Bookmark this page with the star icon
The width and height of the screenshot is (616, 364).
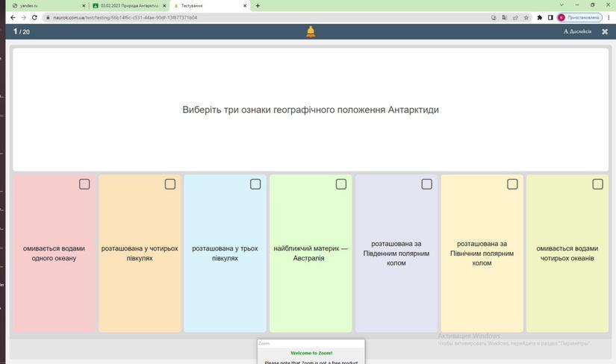pyautogui.click(x=526, y=18)
